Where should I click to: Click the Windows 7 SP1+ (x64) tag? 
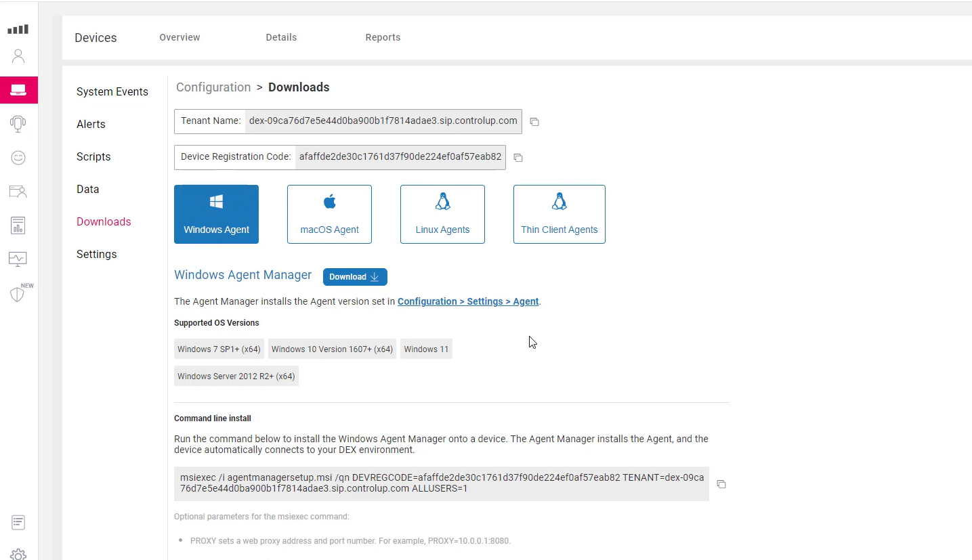(219, 349)
